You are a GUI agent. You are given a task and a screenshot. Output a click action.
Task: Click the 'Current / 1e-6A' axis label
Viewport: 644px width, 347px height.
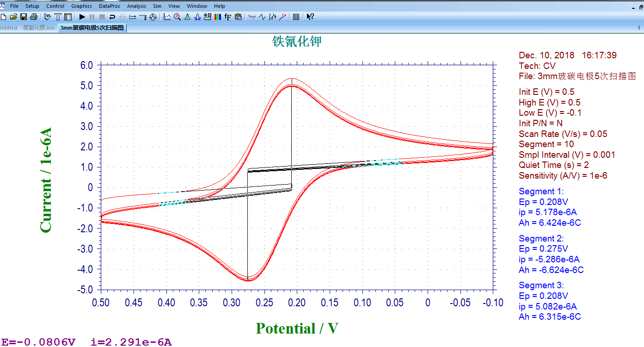pyautogui.click(x=45, y=180)
